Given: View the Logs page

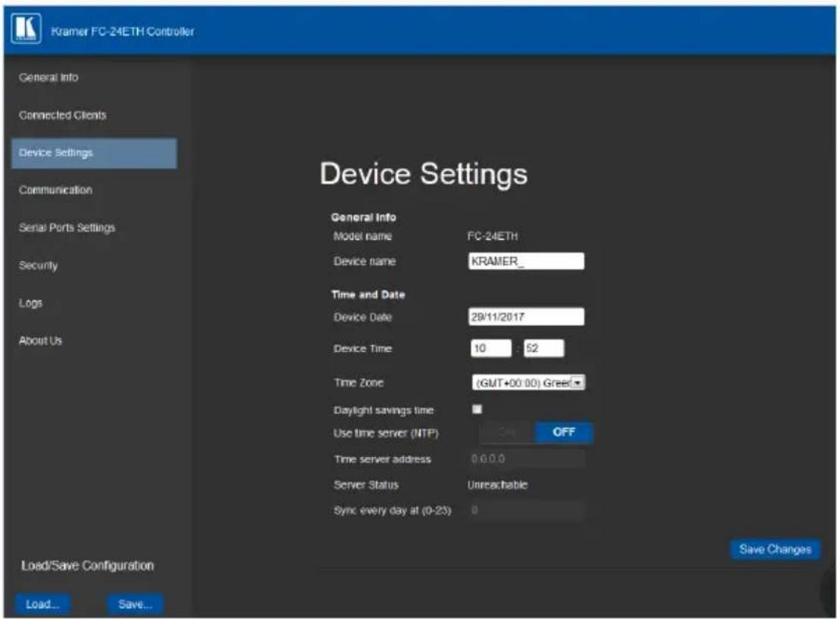Looking at the screenshot, I should 30,303.
